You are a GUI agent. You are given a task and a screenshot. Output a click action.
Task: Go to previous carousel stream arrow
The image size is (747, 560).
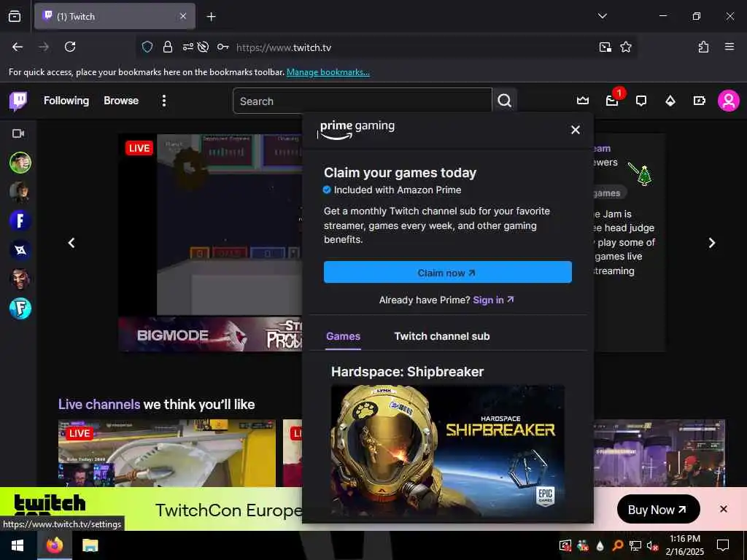click(71, 244)
